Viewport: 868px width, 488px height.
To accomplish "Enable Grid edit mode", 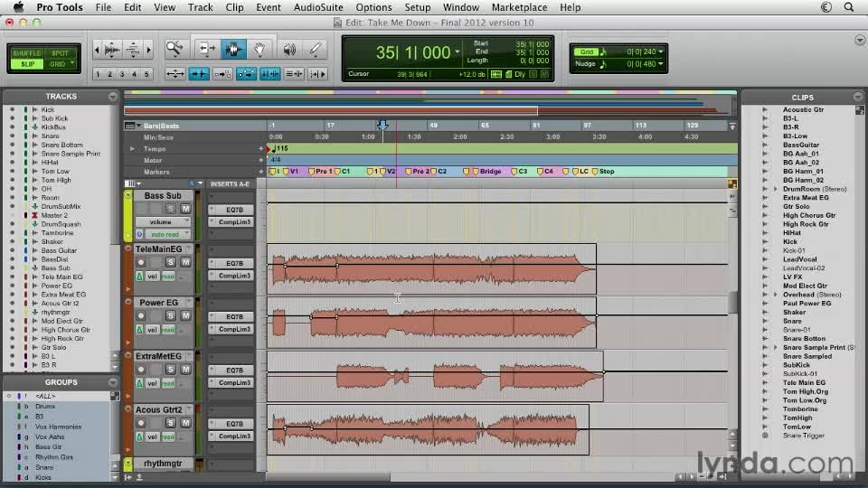I will pos(58,64).
